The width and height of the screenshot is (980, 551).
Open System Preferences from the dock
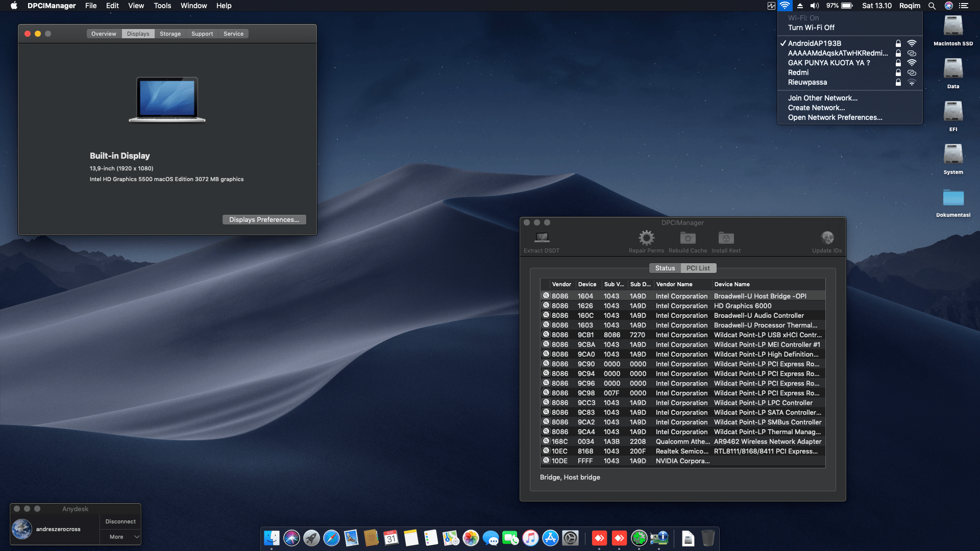pos(570,538)
